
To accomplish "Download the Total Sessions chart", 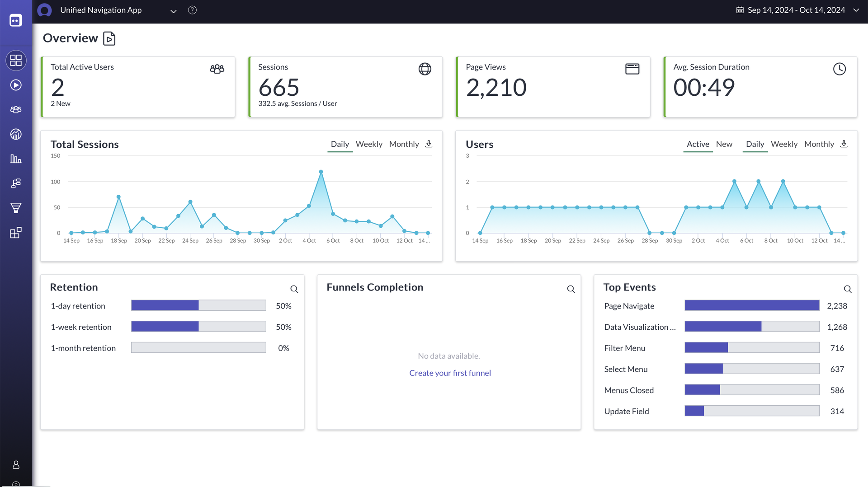I will coord(429,144).
